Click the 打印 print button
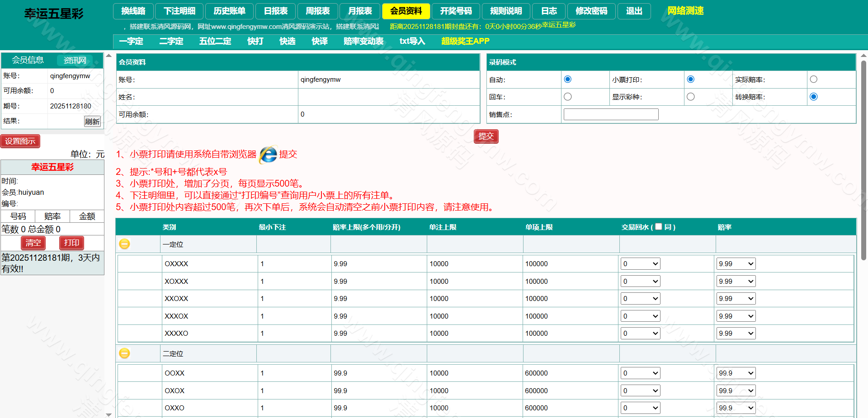This screenshot has height=418, width=868. pyautogui.click(x=71, y=243)
